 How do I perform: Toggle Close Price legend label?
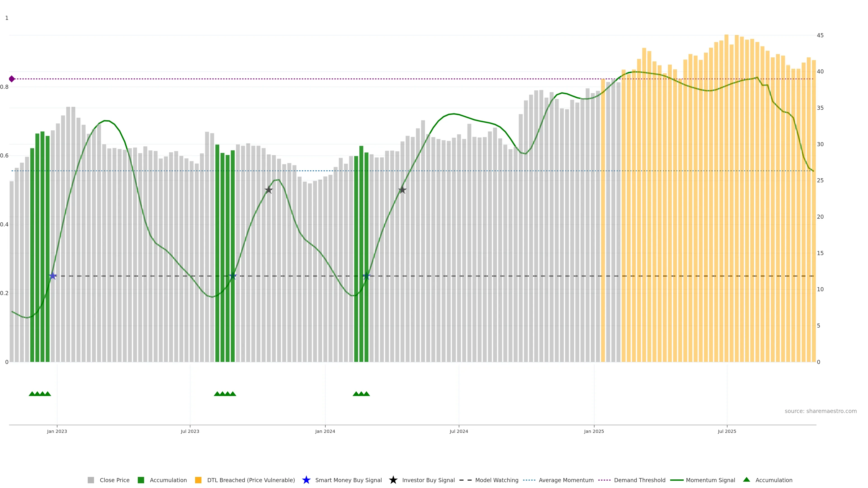[x=115, y=480]
